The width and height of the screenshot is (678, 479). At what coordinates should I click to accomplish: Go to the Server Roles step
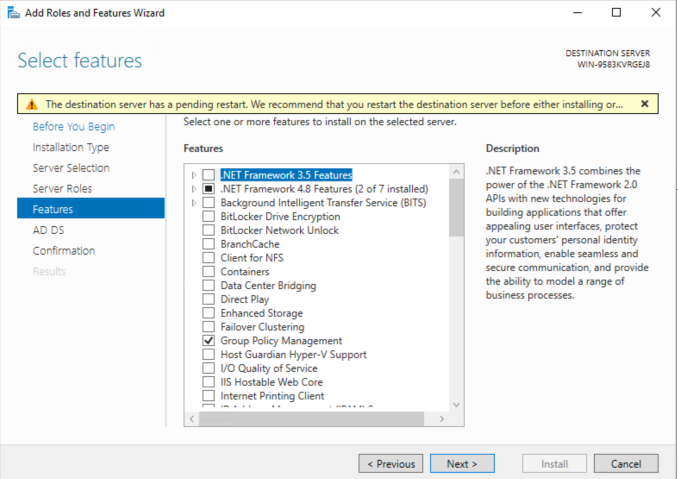click(x=62, y=188)
